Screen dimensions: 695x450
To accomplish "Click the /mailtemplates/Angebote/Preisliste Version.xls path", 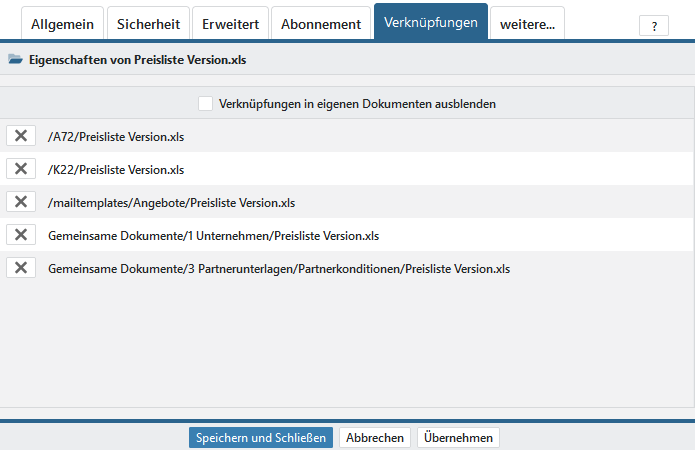I will click(171, 202).
